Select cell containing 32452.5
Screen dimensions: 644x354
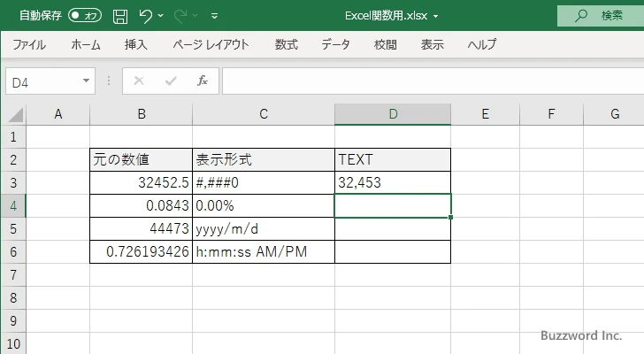141,182
